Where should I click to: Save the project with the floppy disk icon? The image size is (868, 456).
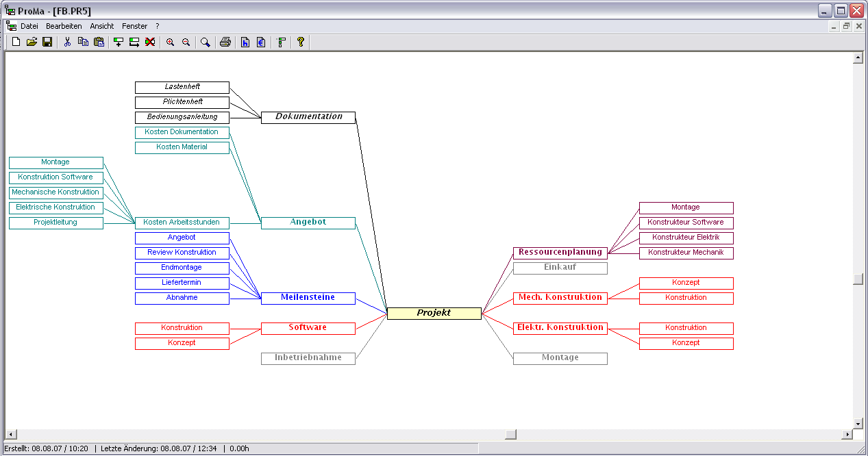pyautogui.click(x=47, y=42)
